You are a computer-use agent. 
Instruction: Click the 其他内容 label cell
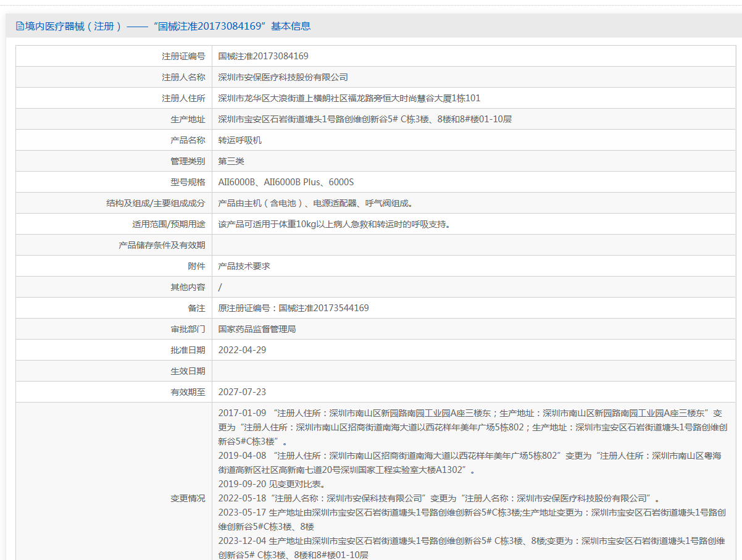click(114, 287)
